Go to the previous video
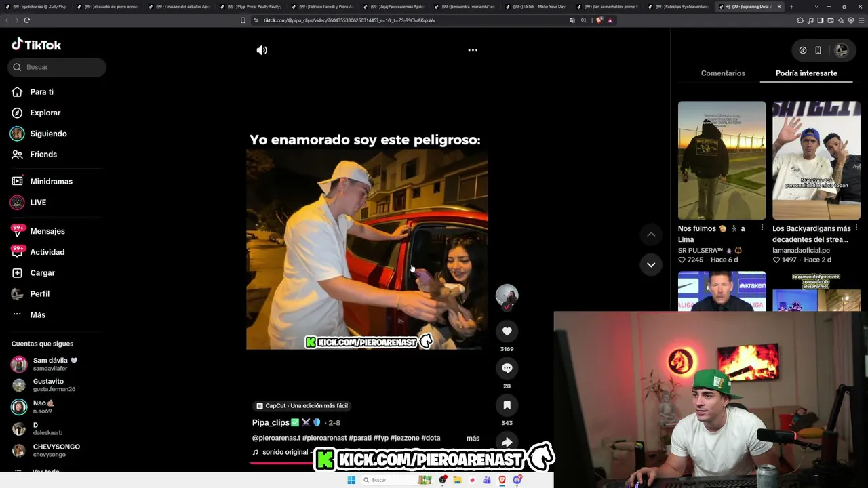868x488 pixels. (x=651, y=235)
